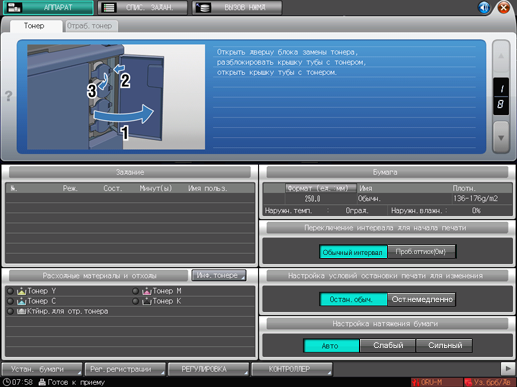Viewport: 517px width, 387px height.
Task: Select Ост.немедленно stop condition
Action: point(422,299)
